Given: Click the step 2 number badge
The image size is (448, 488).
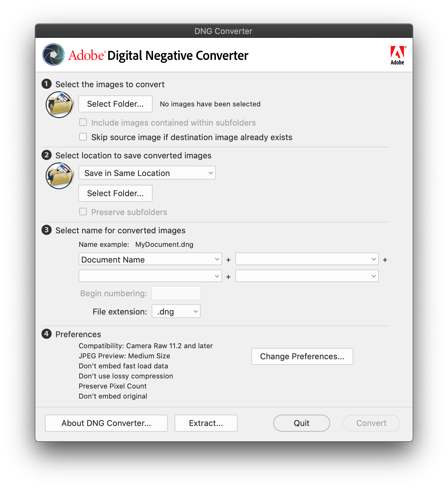Looking at the screenshot, I should 47,155.
